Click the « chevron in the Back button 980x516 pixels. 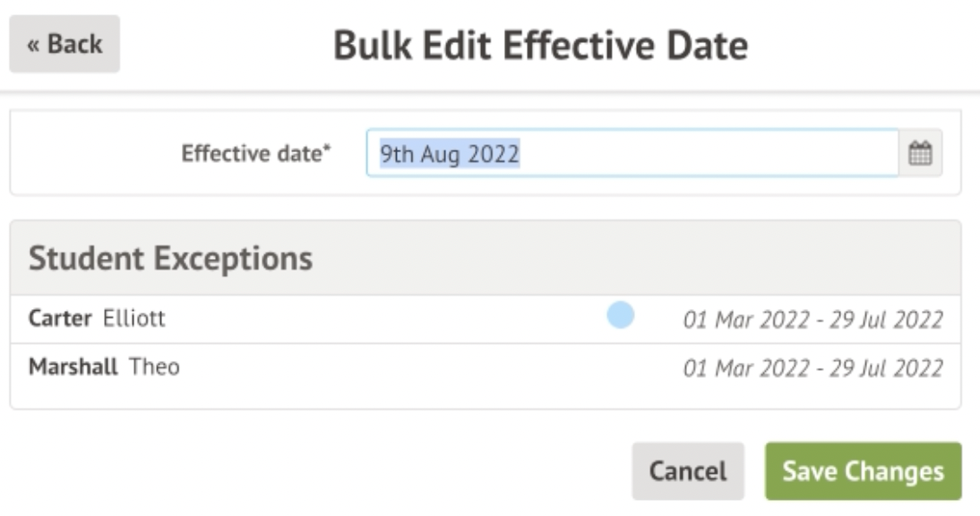34,45
